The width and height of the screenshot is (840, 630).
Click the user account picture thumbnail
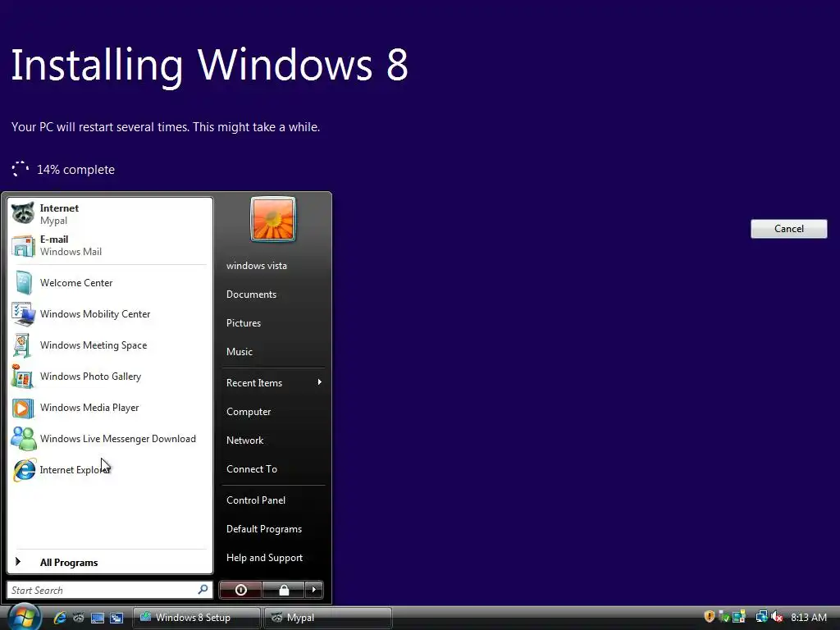click(x=272, y=219)
